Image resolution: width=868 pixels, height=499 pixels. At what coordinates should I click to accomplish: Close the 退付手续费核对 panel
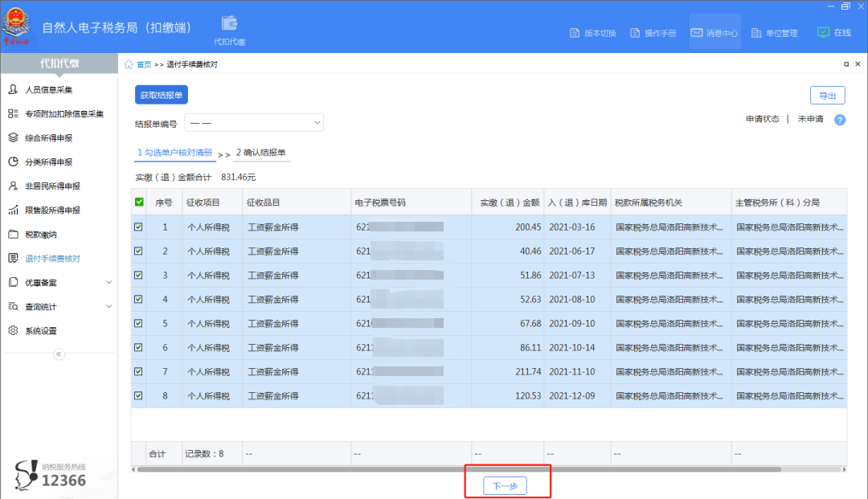click(858, 64)
